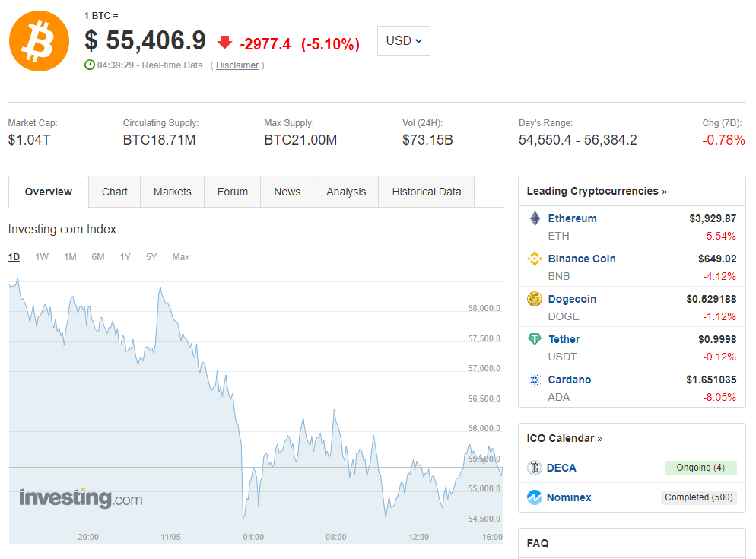Click the 24H volume value $73.15B
Viewport: 756px width, 559px height.
click(427, 140)
